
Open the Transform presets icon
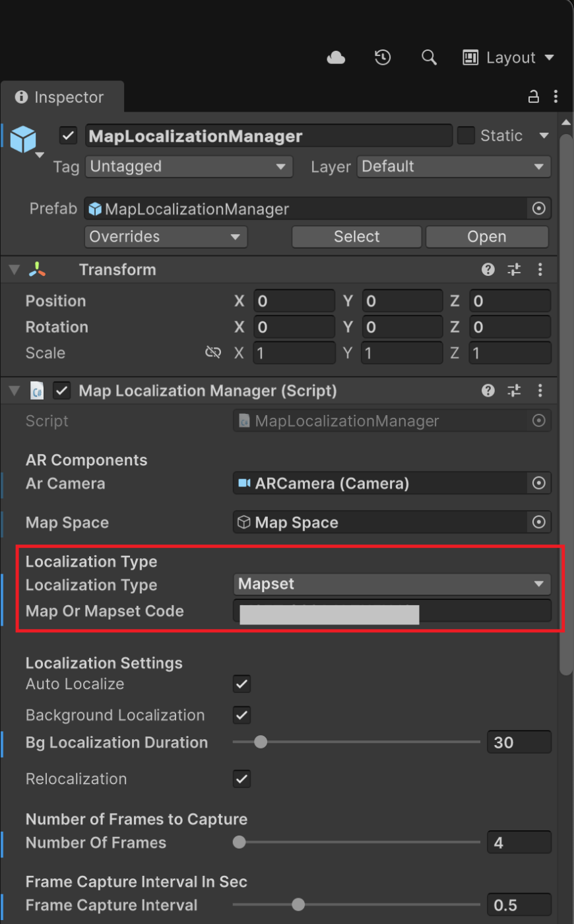pos(514,269)
